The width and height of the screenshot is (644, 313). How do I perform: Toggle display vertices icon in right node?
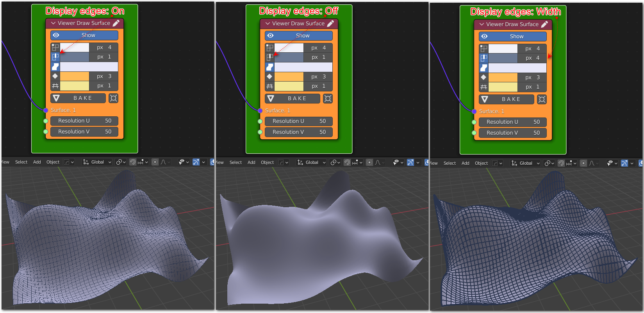[x=483, y=49]
